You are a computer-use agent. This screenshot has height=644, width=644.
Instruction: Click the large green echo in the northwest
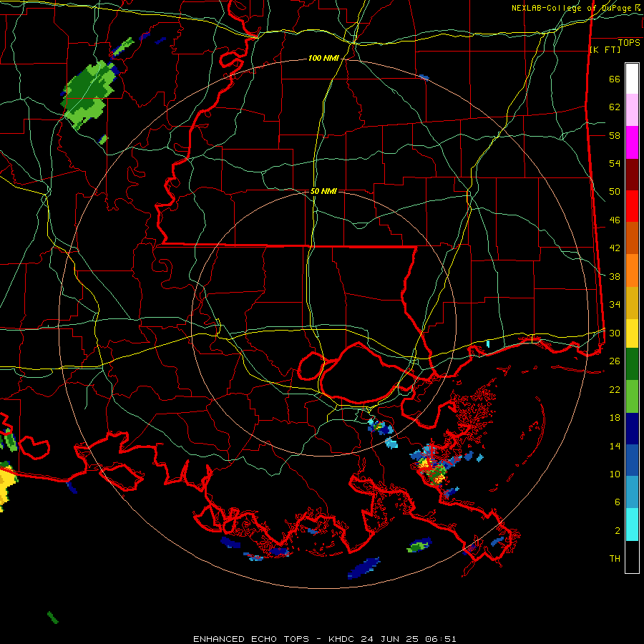pos(88,94)
